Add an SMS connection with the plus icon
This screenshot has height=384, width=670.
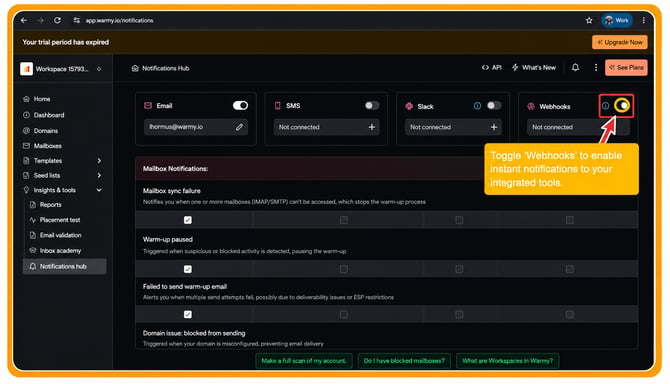pyautogui.click(x=372, y=127)
